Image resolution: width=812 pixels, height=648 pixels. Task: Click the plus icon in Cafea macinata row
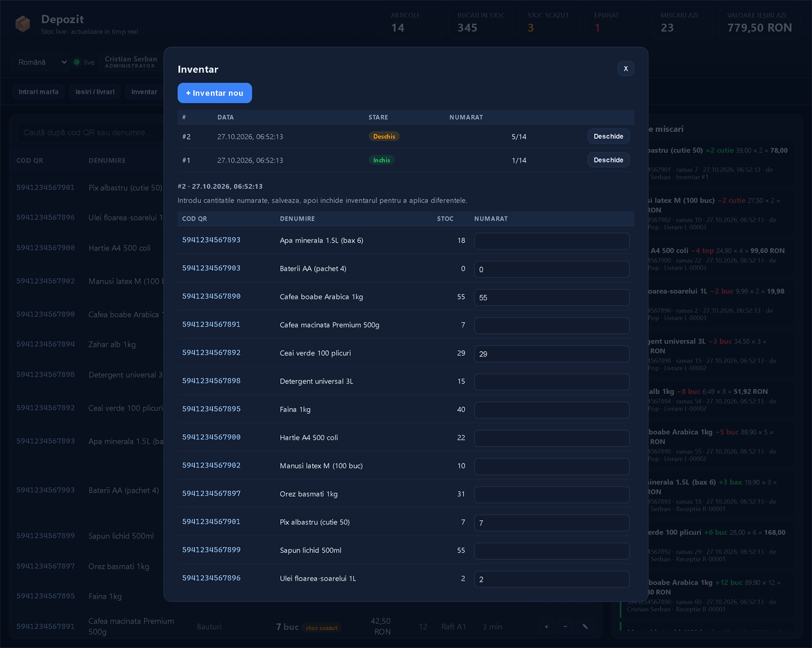(x=546, y=627)
